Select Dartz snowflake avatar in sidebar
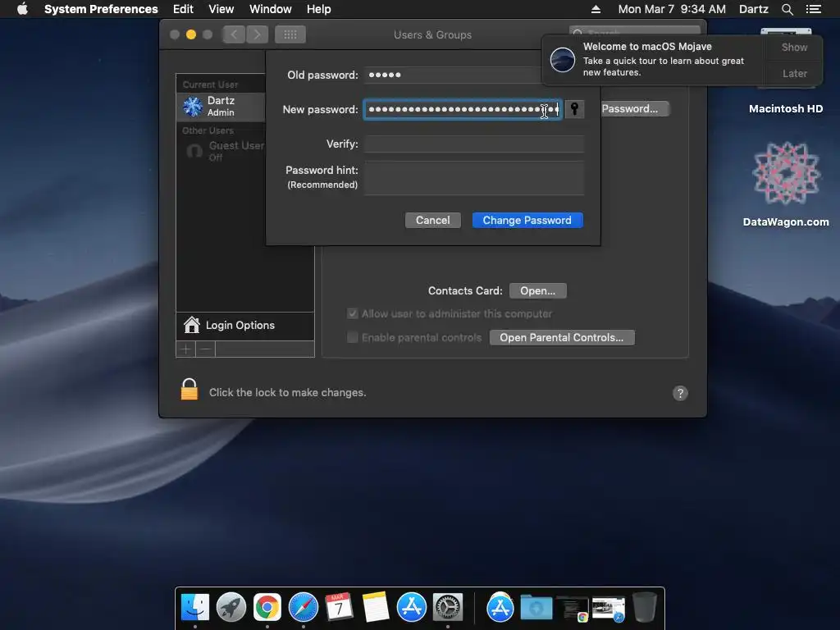 tap(193, 106)
